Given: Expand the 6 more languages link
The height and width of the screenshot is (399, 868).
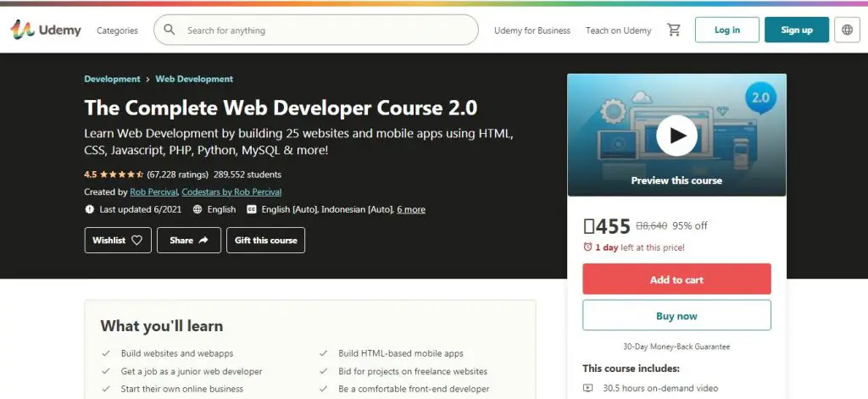Looking at the screenshot, I should 410,209.
